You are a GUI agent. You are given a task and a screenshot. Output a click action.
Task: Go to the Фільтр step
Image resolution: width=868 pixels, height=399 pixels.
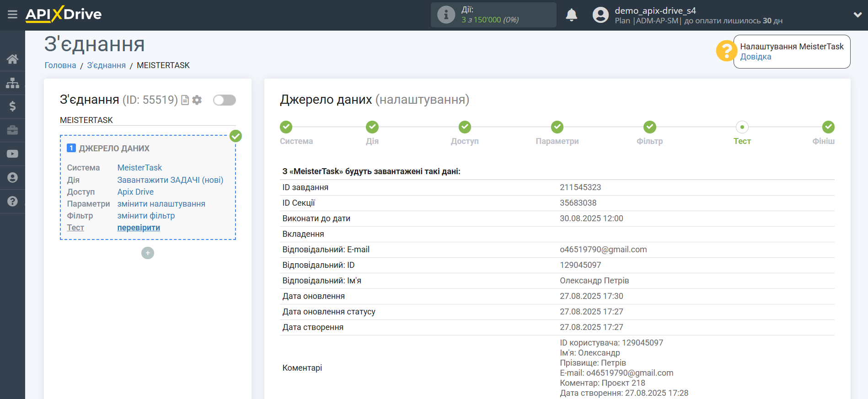[650, 127]
